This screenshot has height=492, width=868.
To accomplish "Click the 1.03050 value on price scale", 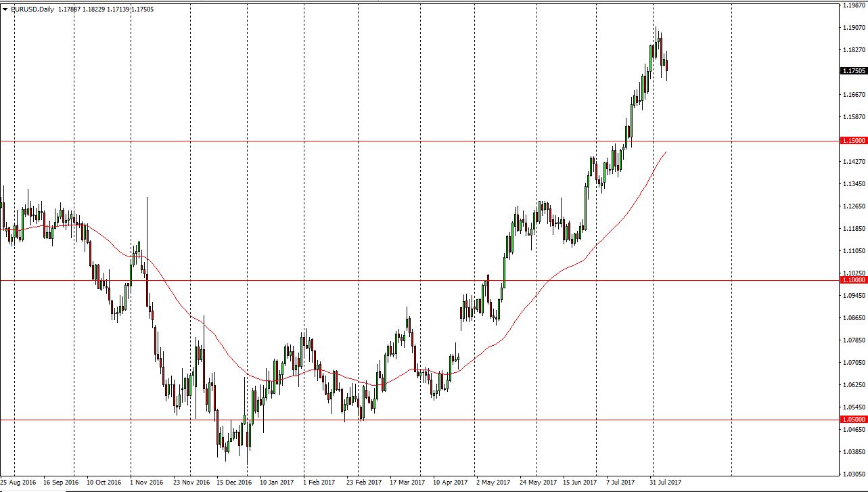I will [853, 474].
